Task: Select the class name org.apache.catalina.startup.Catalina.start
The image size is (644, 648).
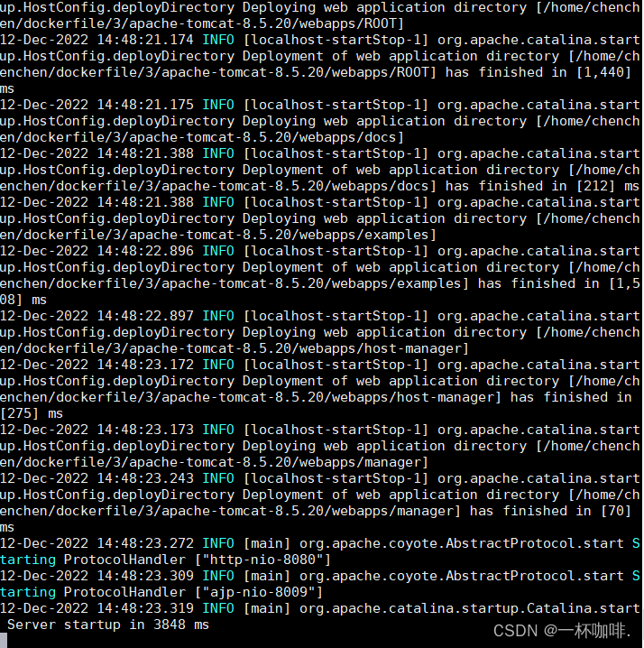Action: (x=470, y=608)
